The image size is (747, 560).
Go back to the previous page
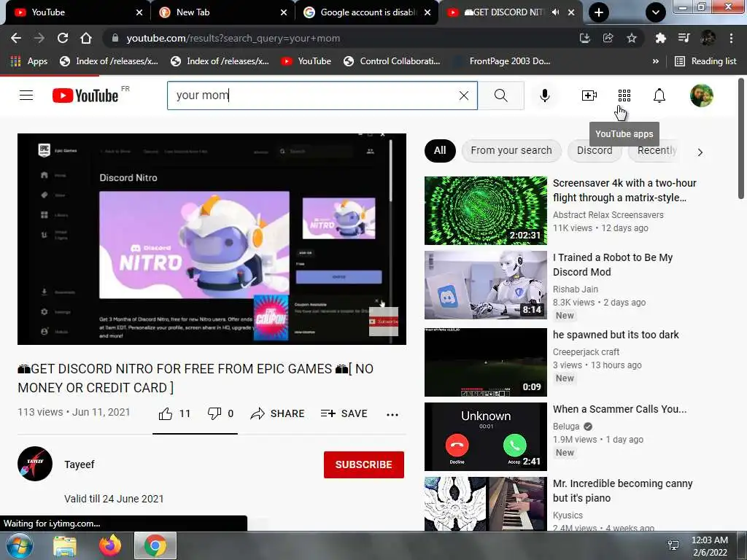[16, 38]
